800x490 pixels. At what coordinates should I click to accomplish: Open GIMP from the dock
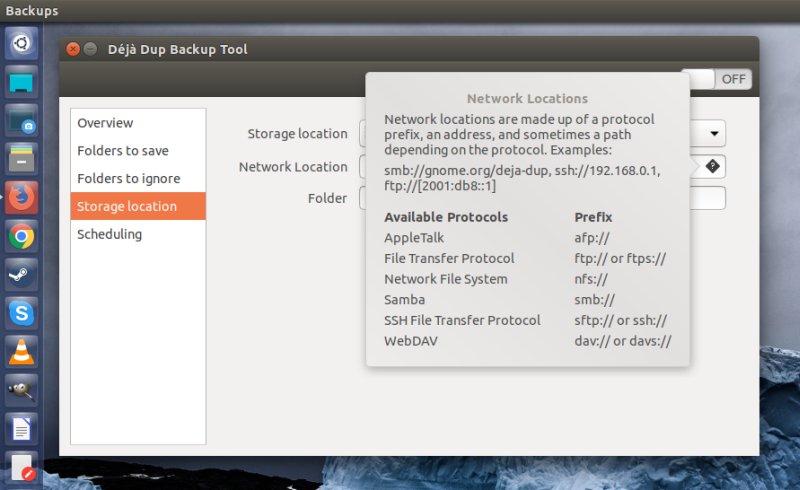click(22, 389)
